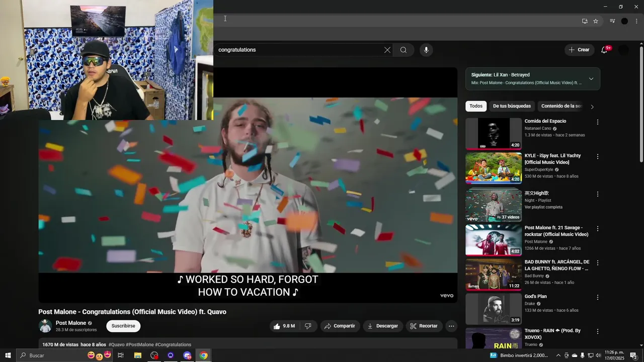Viewport: 644px width, 362px height.
Task: Open options for BAD BUNNY video
Action: pyautogui.click(x=598, y=263)
